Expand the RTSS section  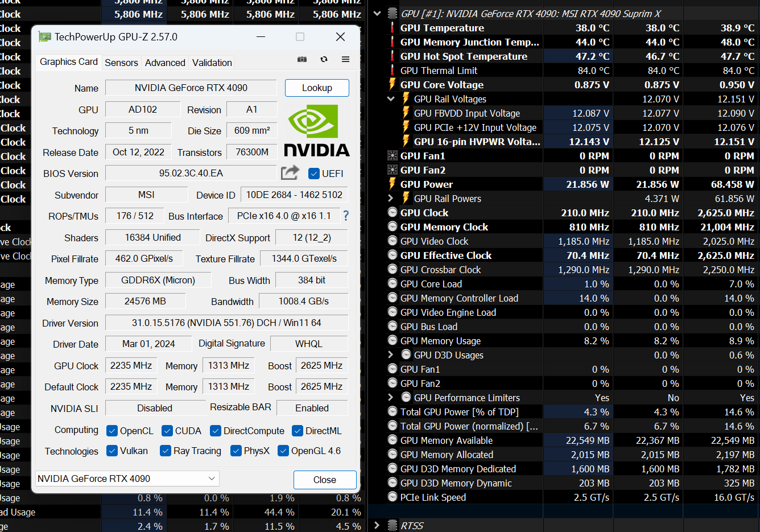tap(377, 526)
